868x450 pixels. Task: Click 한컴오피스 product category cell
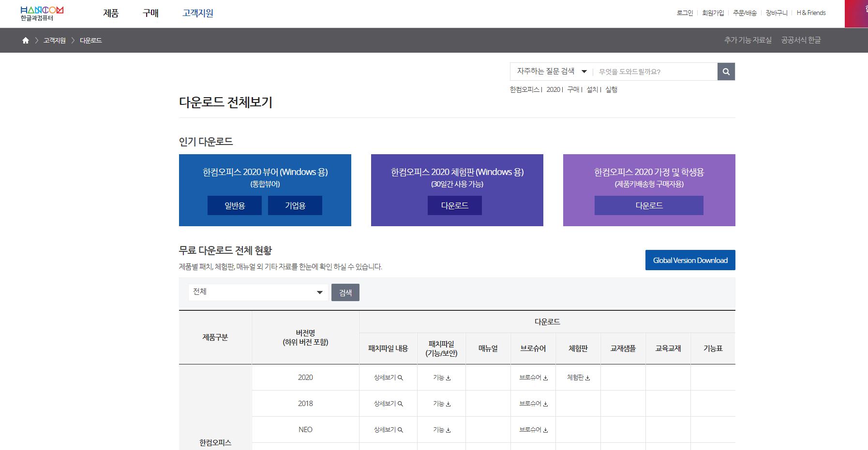pos(215,407)
